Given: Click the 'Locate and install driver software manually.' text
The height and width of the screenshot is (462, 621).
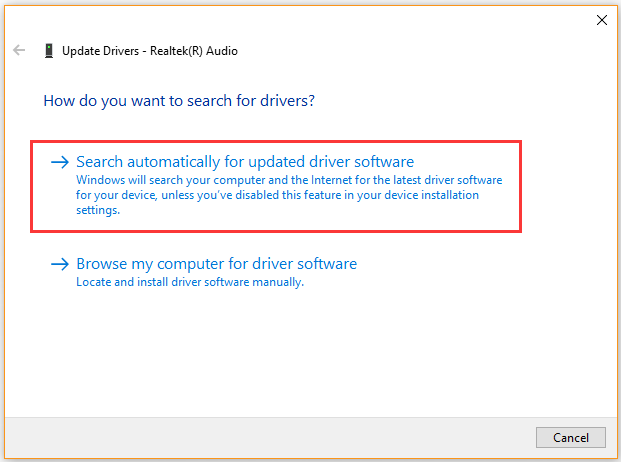Looking at the screenshot, I should [x=190, y=282].
